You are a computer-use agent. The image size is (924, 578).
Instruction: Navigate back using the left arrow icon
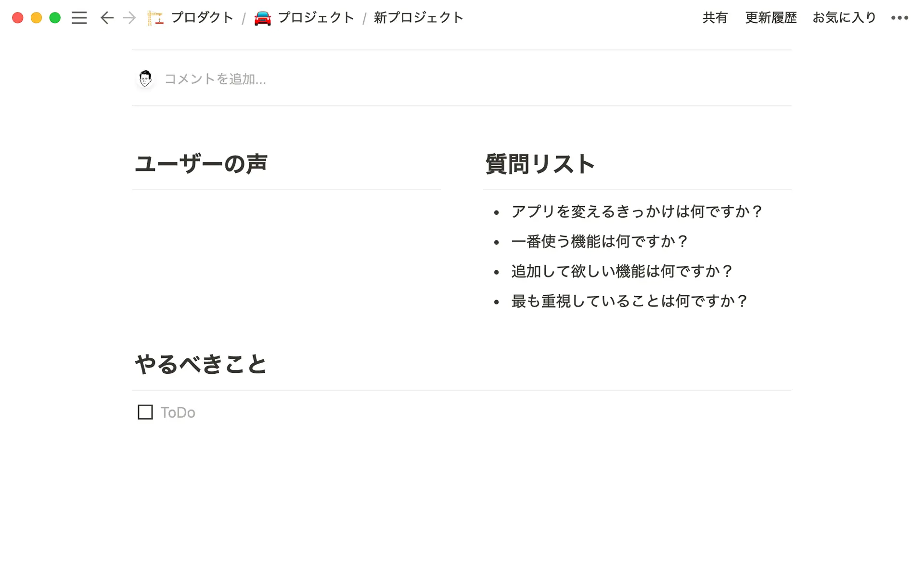(106, 18)
